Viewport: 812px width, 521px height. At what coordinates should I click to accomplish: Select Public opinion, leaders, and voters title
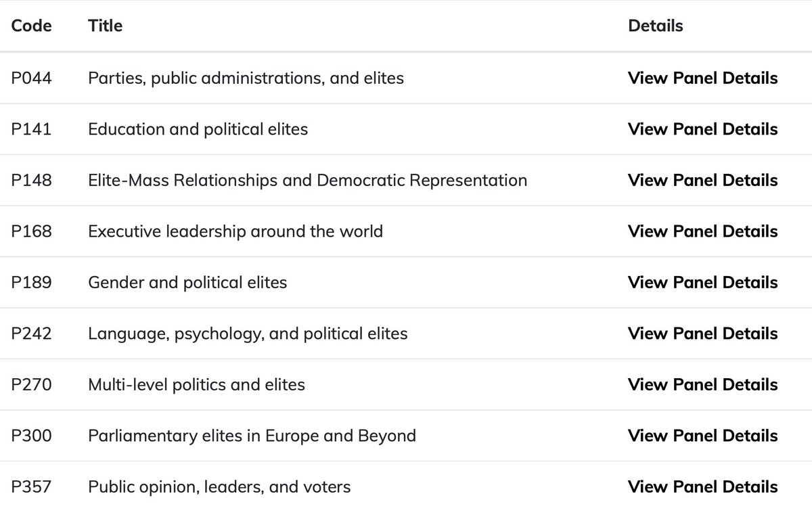click(x=219, y=487)
